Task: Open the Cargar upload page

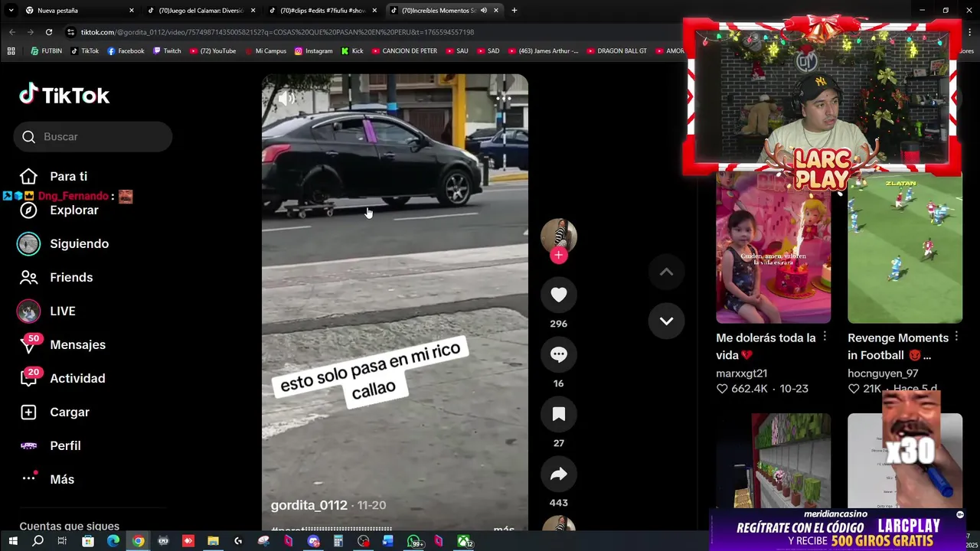Action: click(54, 412)
